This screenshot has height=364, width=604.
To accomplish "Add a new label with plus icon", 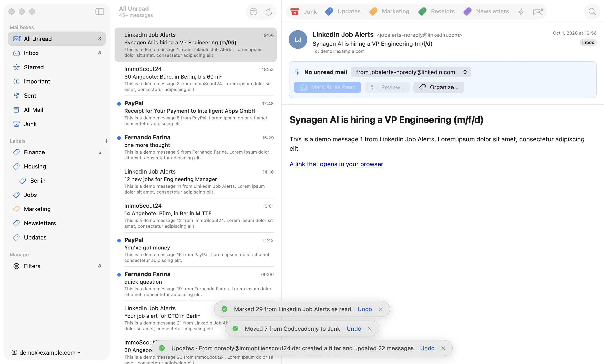I will [x=106, y=141].
